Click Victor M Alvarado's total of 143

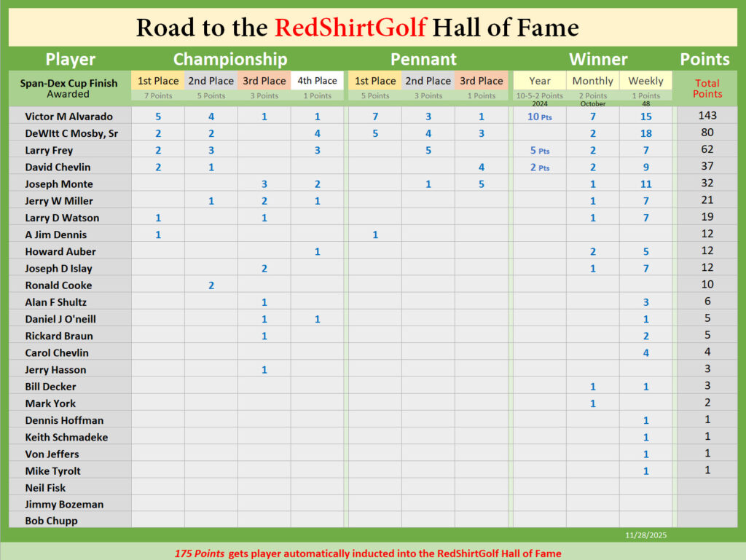(x=707, y=116)
